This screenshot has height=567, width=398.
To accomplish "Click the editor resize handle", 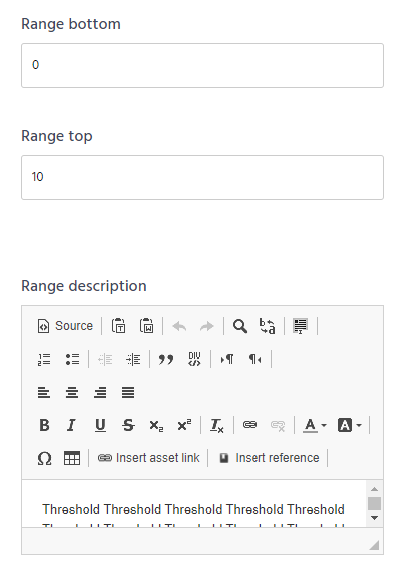I will coord(375,545).
